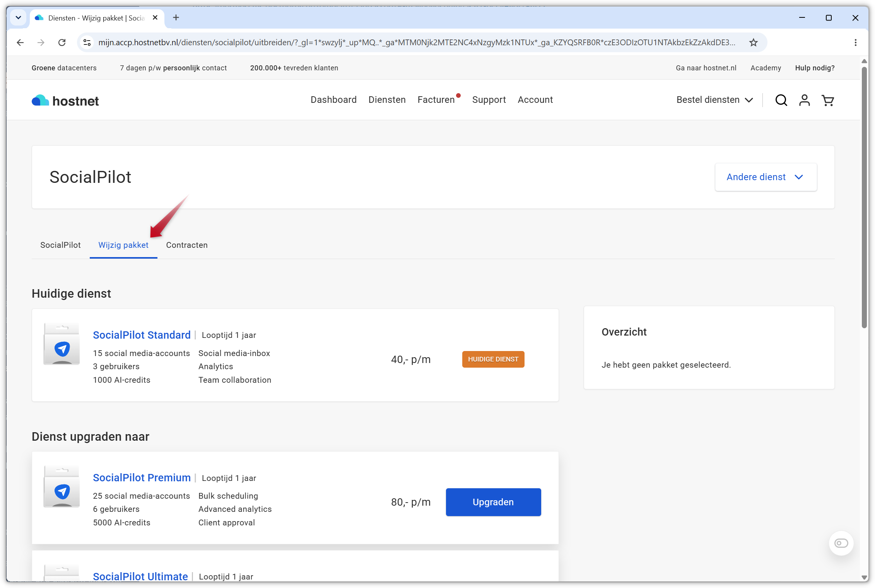Open Account in the main navigation

pos(535,100)
